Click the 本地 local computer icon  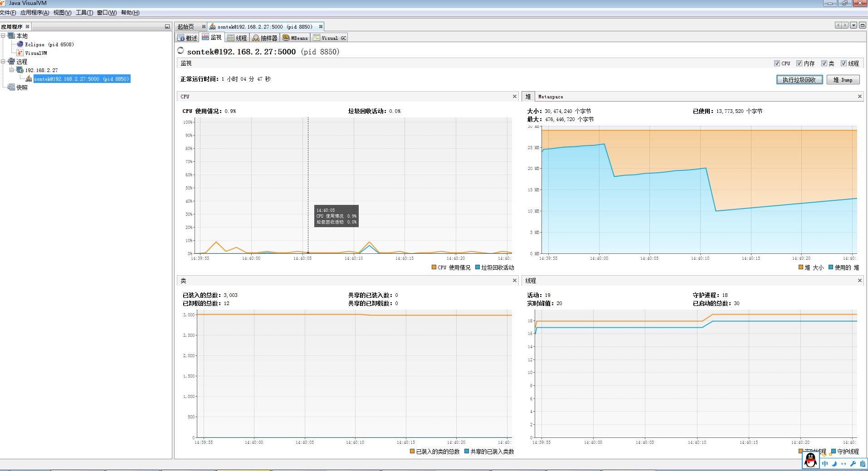coord(11,35)
